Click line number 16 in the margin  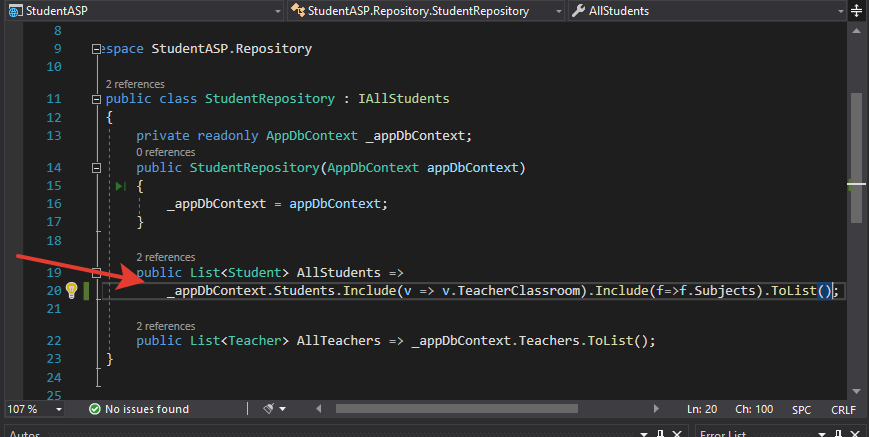click(x=54, y=204)
